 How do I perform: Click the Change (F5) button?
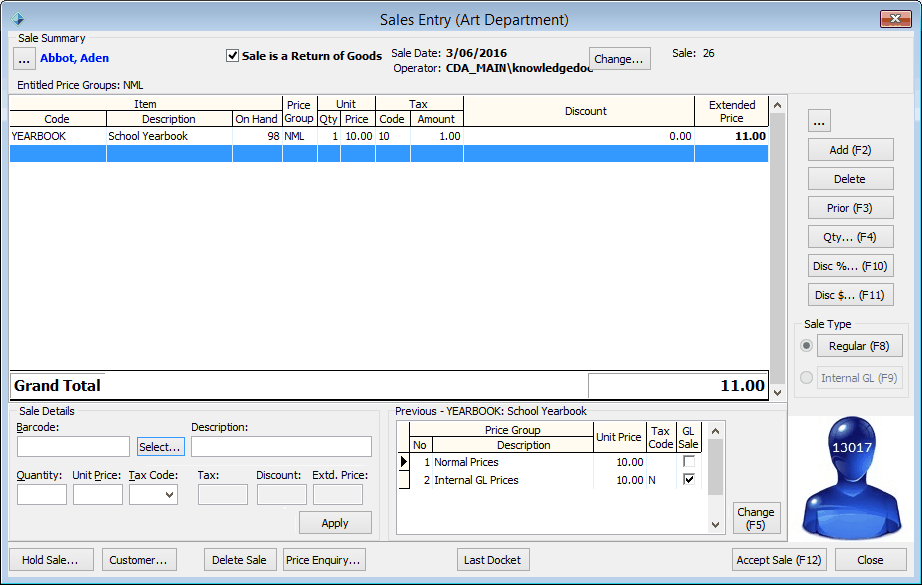point(756,518)
